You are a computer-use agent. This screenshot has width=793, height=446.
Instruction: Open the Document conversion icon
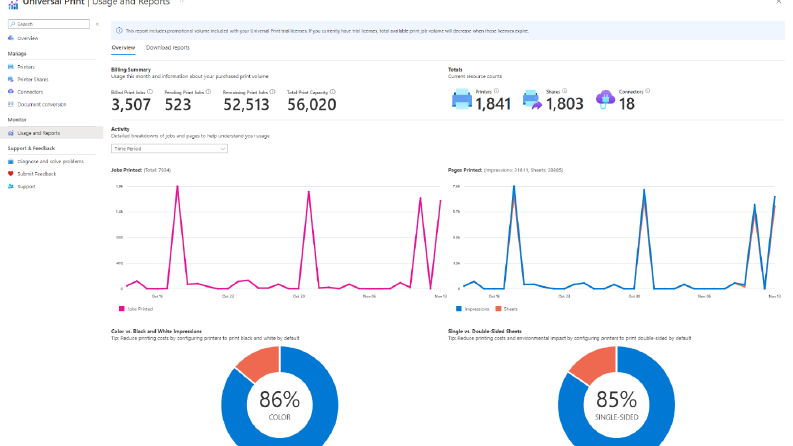pos(11,104)
